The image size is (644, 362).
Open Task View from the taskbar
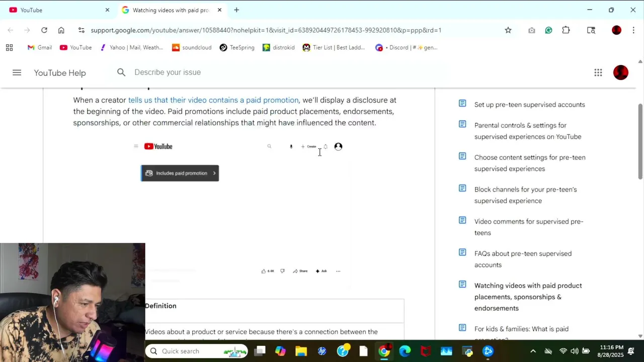(260, 351)
